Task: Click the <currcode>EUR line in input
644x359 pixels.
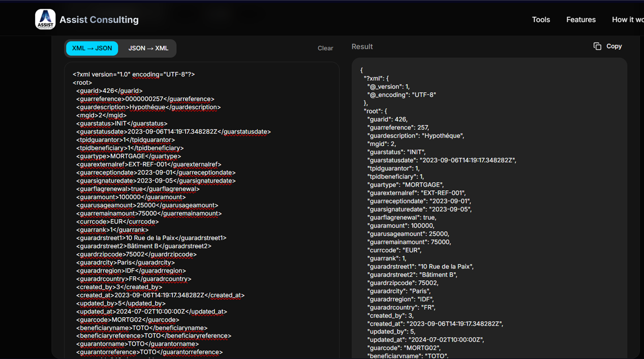Action: click(117, 222)
